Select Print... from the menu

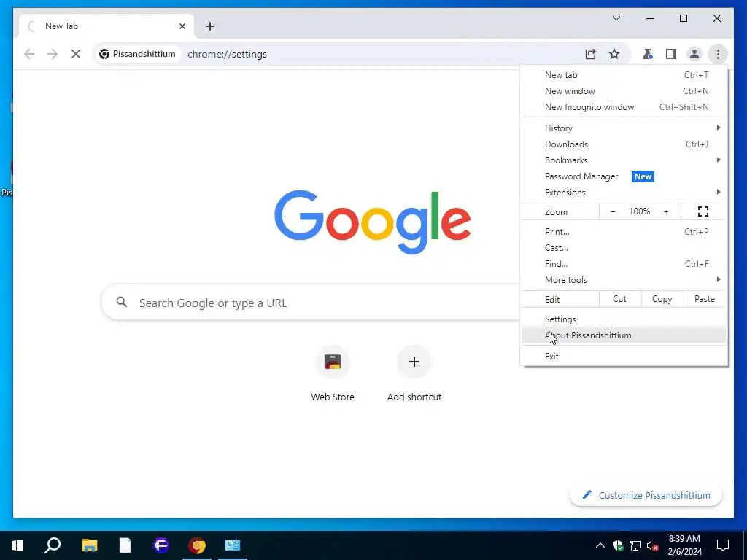click(x=624, y=232)
